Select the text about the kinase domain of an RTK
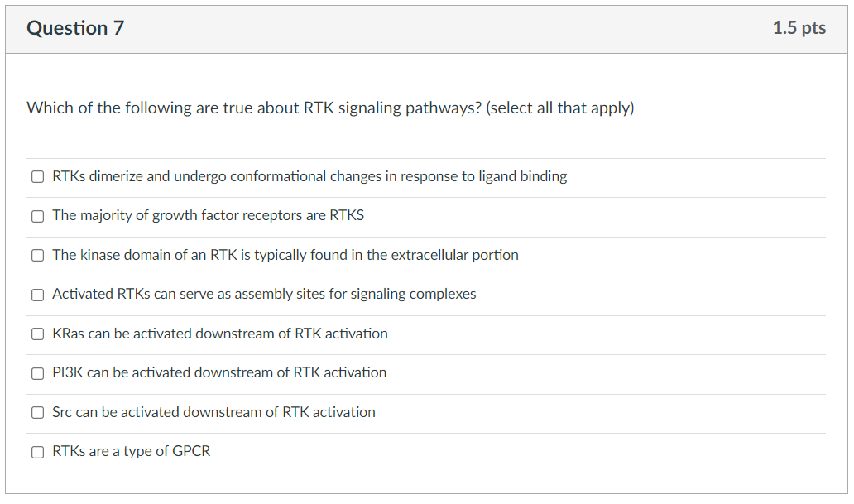Screen dimensions: 854x504 (285, 255)
